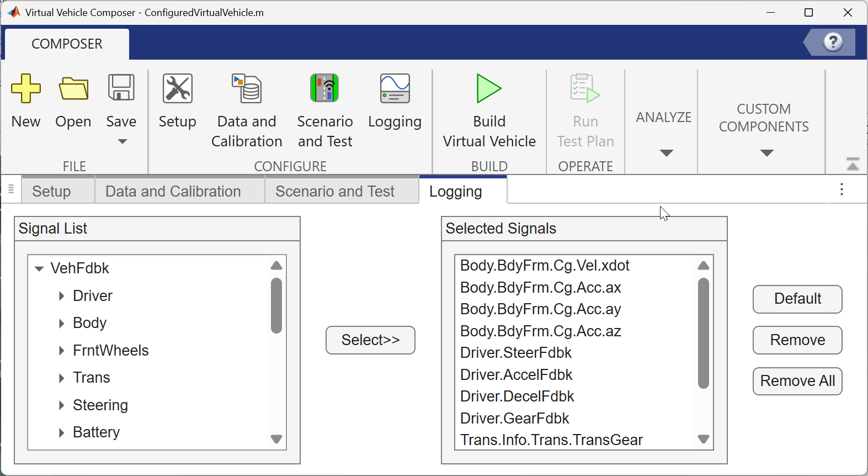Expand the ANALYZE section dropdown
This screenshot has height=476, width=868.
point(667,153)
